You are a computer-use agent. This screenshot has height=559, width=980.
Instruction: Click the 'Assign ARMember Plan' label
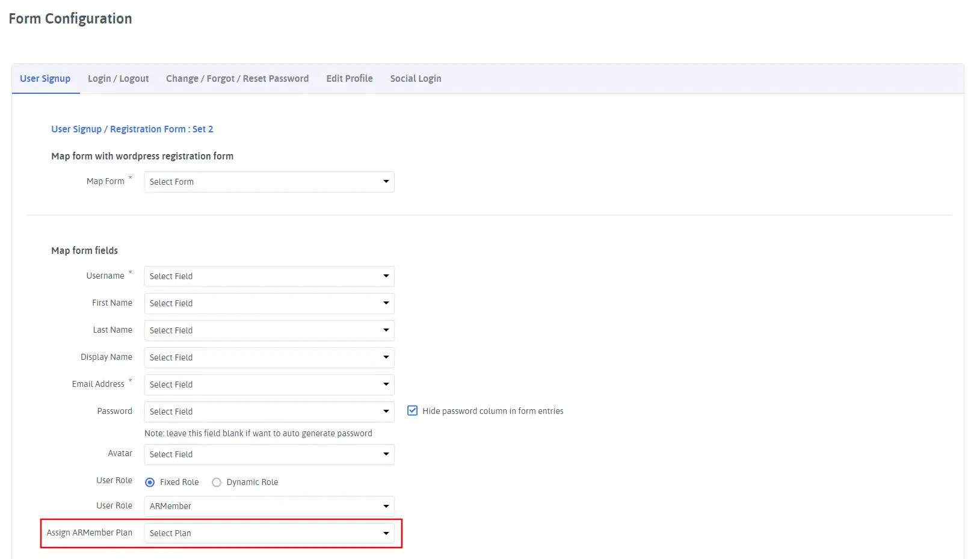90,533
